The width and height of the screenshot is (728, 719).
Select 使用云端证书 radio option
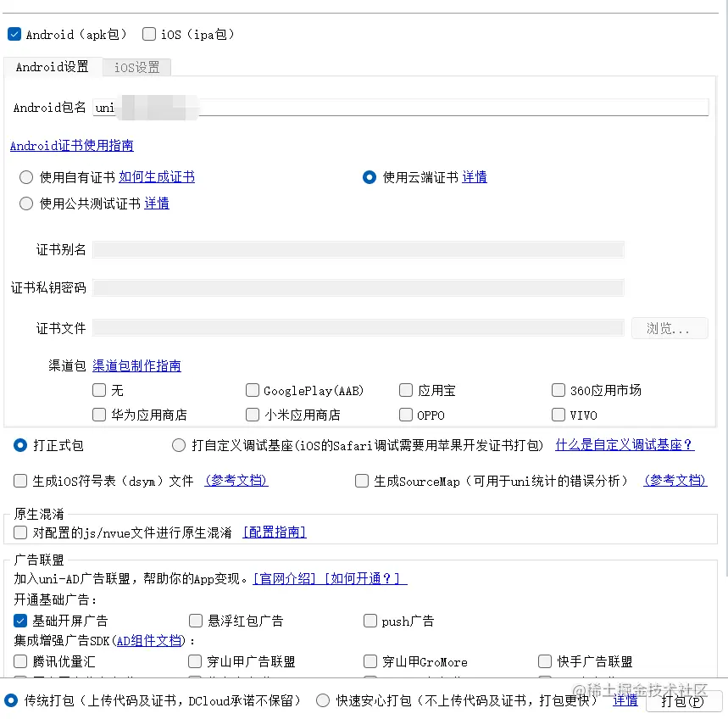pyautogui.click(x=370, y=177)
